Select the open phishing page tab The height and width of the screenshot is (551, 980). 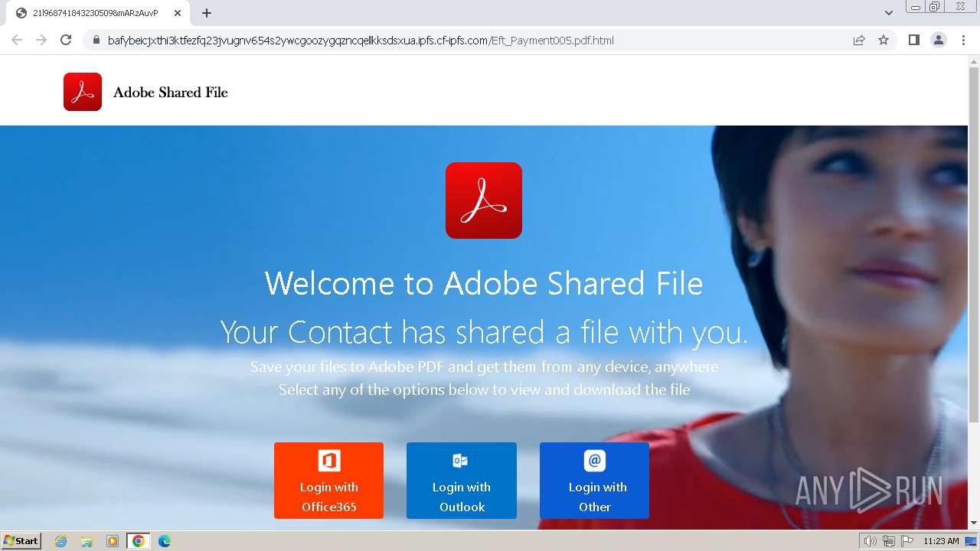click(x=98, y=13)
